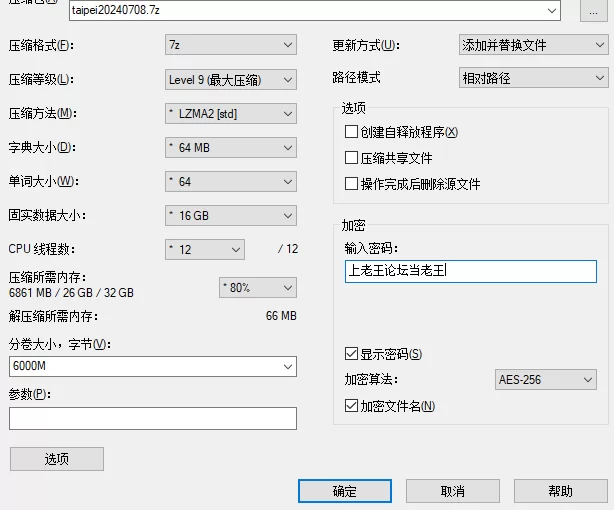Click the 输入密码 password field
Viewport: 614px width, 510px height.
[471, 271]
